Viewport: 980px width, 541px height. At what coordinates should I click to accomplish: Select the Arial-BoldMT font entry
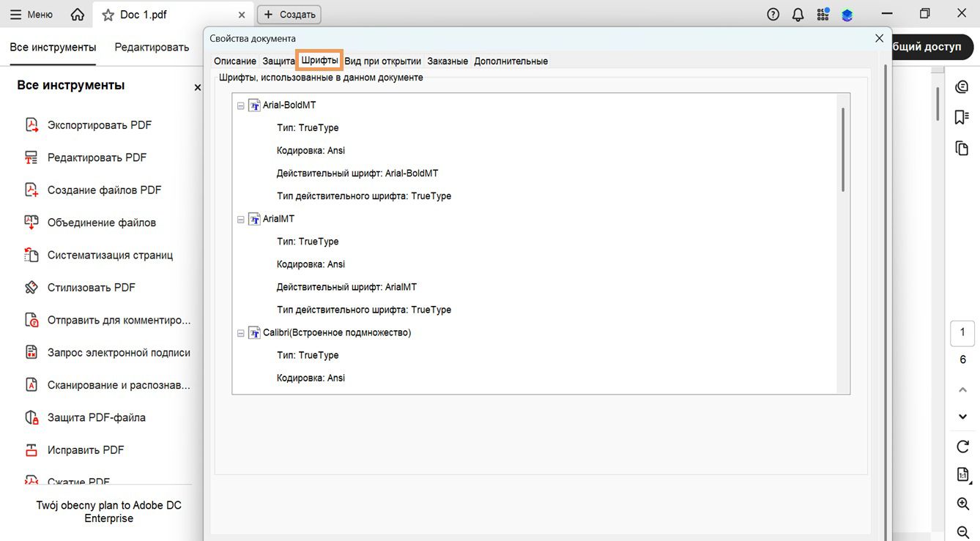(x=289, y=105)
